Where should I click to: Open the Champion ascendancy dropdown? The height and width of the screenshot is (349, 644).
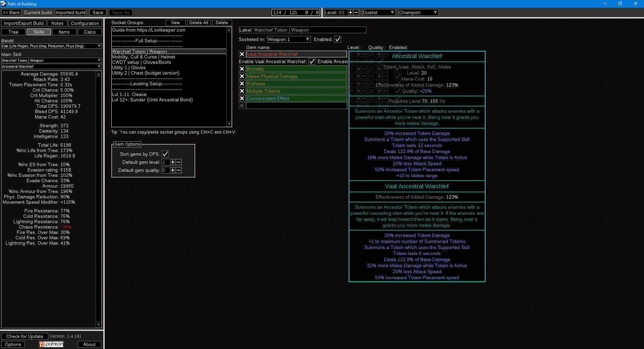pos(418,12)
